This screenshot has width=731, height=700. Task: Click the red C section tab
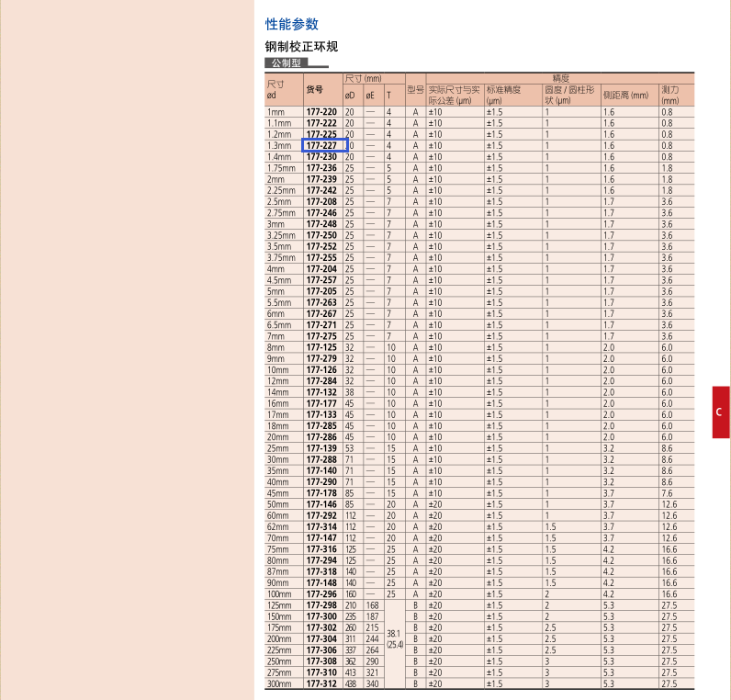[720, 412]
